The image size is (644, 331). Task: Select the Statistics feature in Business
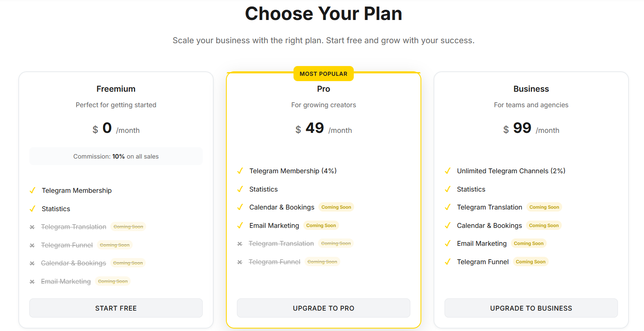pos(471,189)
